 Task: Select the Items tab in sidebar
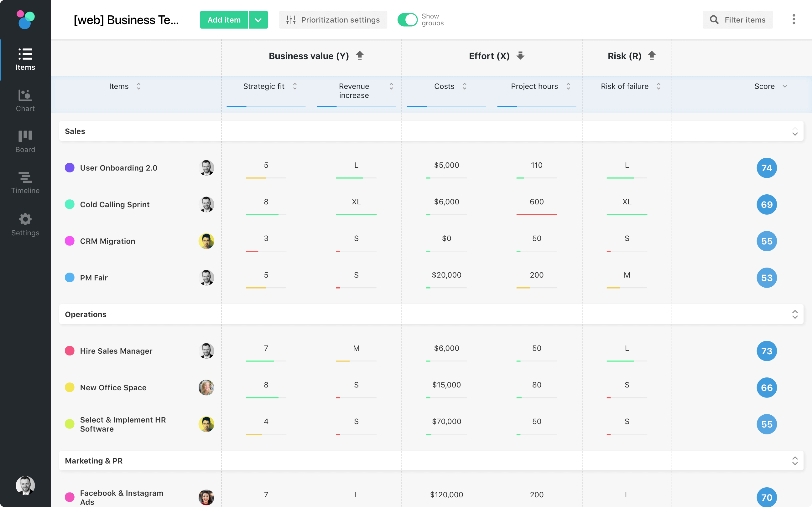[x=25, y=59]
